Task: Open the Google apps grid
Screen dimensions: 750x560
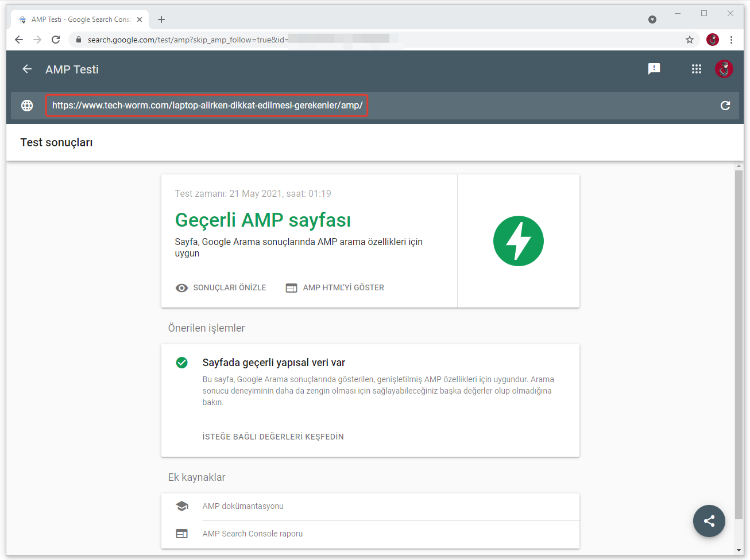Action: [x=696, y=69]
